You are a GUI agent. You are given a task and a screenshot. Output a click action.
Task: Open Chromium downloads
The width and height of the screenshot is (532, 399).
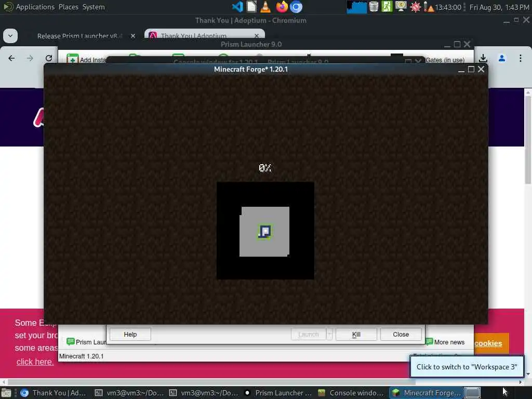483,58
